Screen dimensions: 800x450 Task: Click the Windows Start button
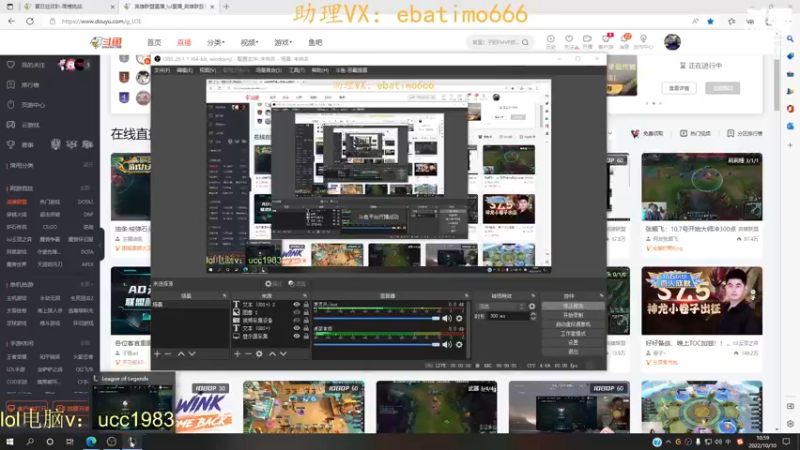click(10, 442)
